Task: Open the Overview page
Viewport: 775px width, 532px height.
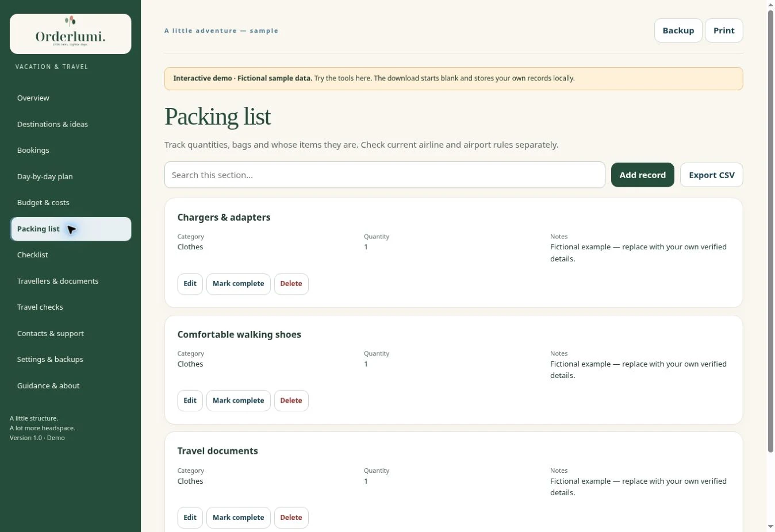Action: (x=70, y=98)
